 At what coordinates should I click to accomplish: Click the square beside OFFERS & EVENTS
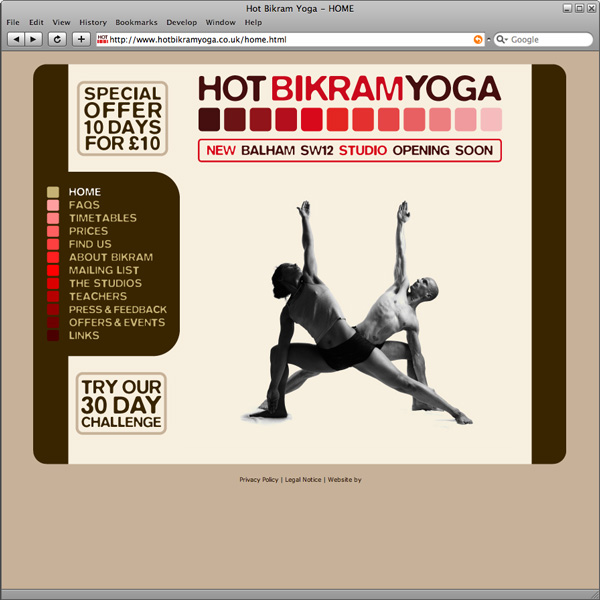click(x=53, y=322)
